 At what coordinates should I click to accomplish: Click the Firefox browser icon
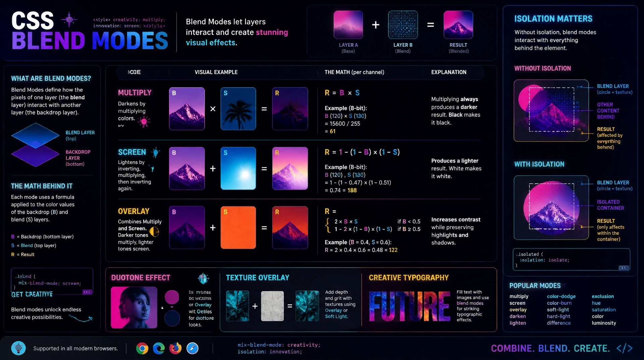pos(175,349)
